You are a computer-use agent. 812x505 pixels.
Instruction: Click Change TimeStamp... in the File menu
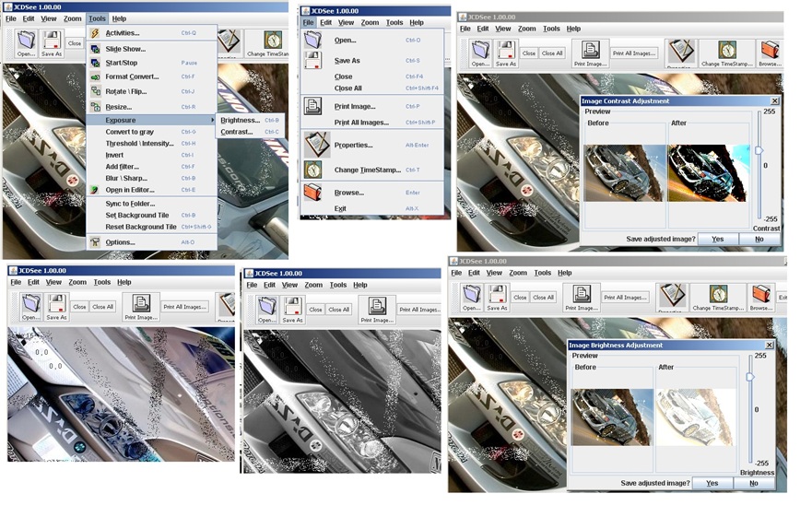[x=371, y=170]
